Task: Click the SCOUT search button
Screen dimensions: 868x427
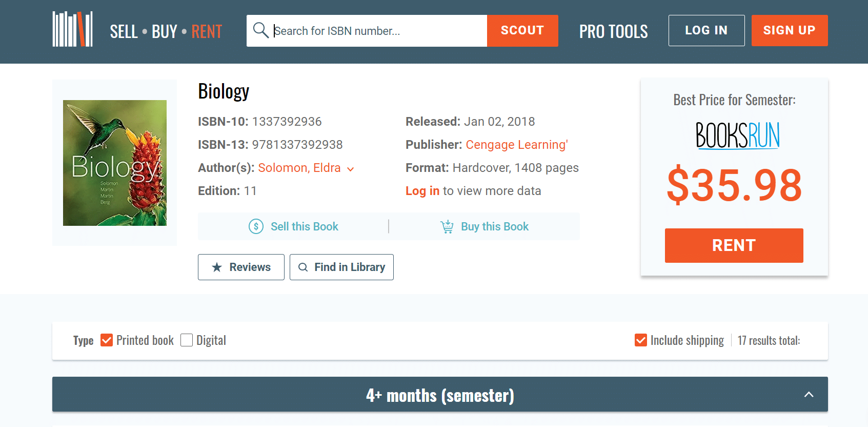Action: (x=522, y=31)
